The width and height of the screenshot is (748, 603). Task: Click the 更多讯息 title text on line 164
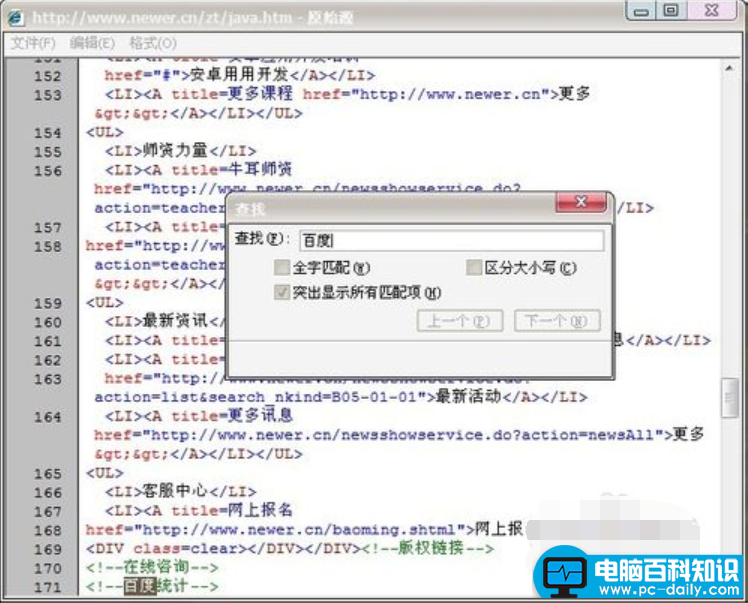click(260, 416)
